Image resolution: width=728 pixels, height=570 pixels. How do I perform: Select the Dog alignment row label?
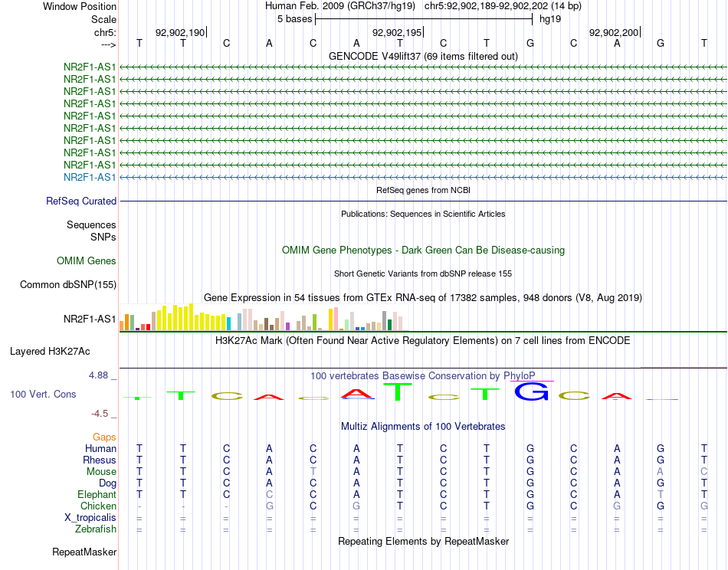tap(107, 483)
